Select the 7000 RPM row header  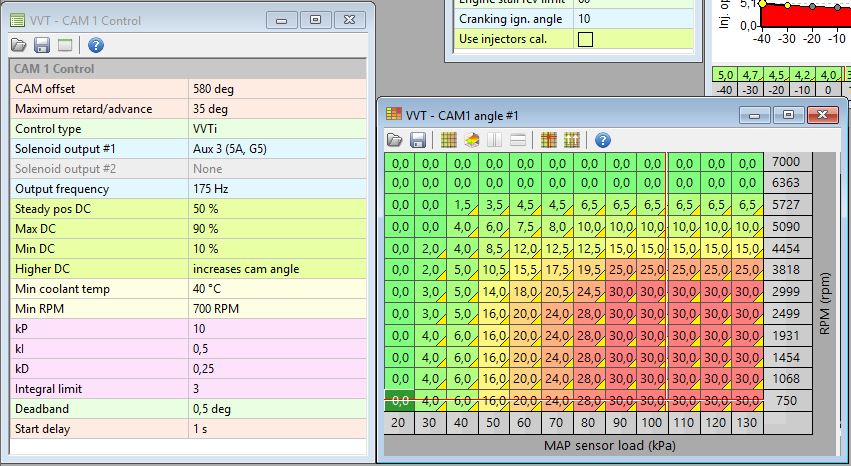pos(787,162)
